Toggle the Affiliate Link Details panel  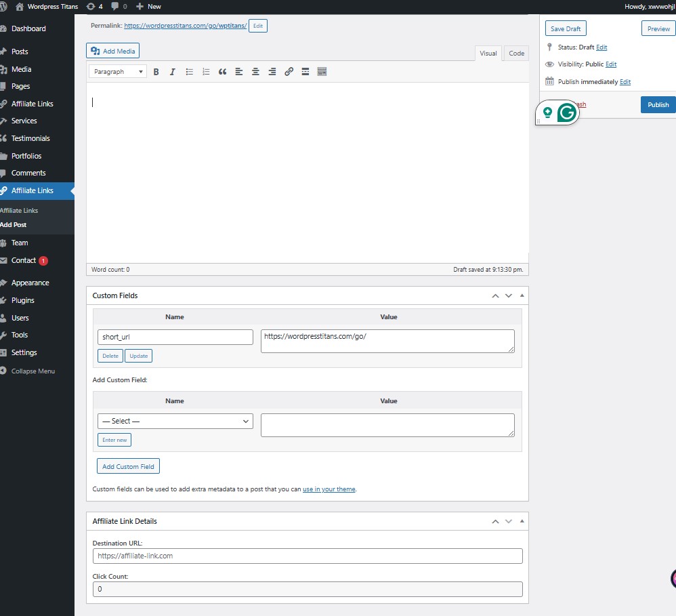pyautogui.click(x=522, y=521)
